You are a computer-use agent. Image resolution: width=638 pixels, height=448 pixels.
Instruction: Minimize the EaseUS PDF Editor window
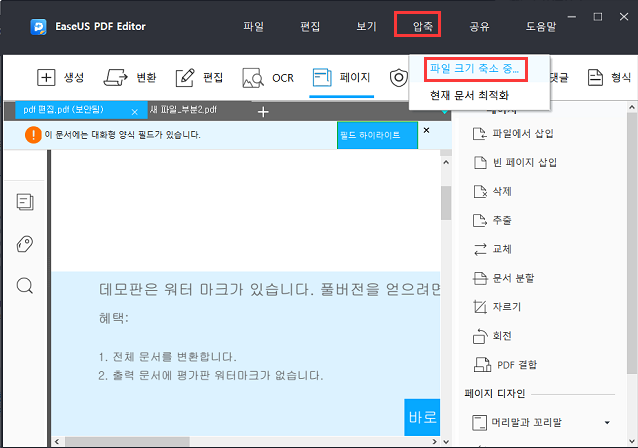coord(572,17)
